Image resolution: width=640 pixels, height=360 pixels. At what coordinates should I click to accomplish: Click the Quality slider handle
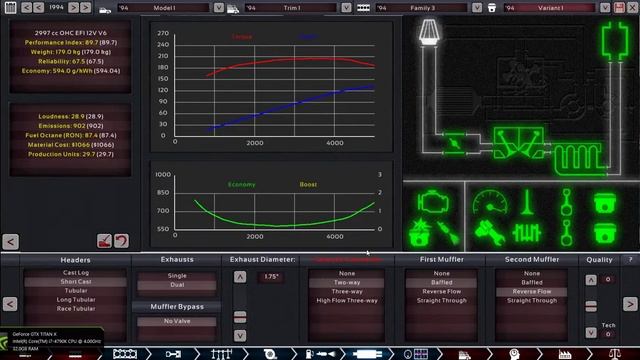click(591, 306)
